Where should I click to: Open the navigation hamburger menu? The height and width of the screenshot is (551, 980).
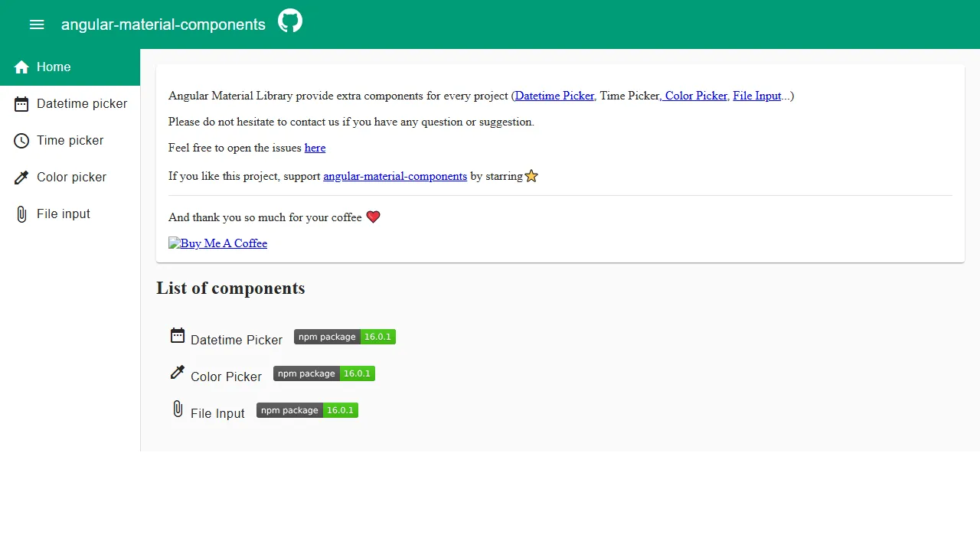pos(37,24)
